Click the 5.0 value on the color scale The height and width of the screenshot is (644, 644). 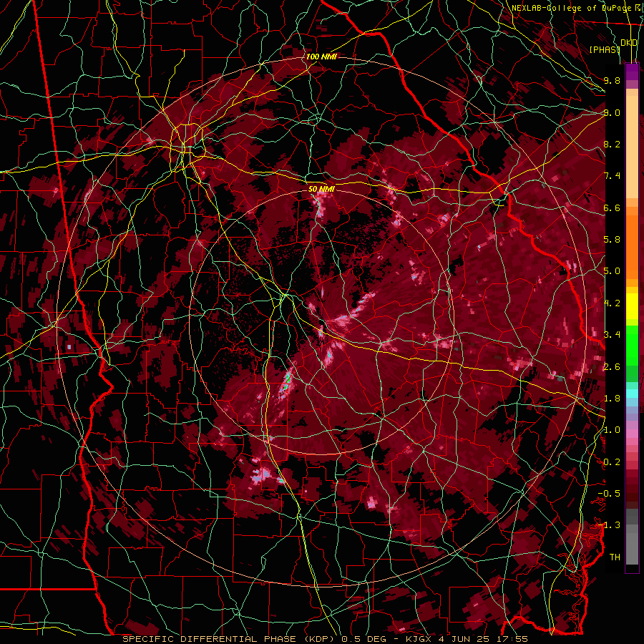point(612,271)
